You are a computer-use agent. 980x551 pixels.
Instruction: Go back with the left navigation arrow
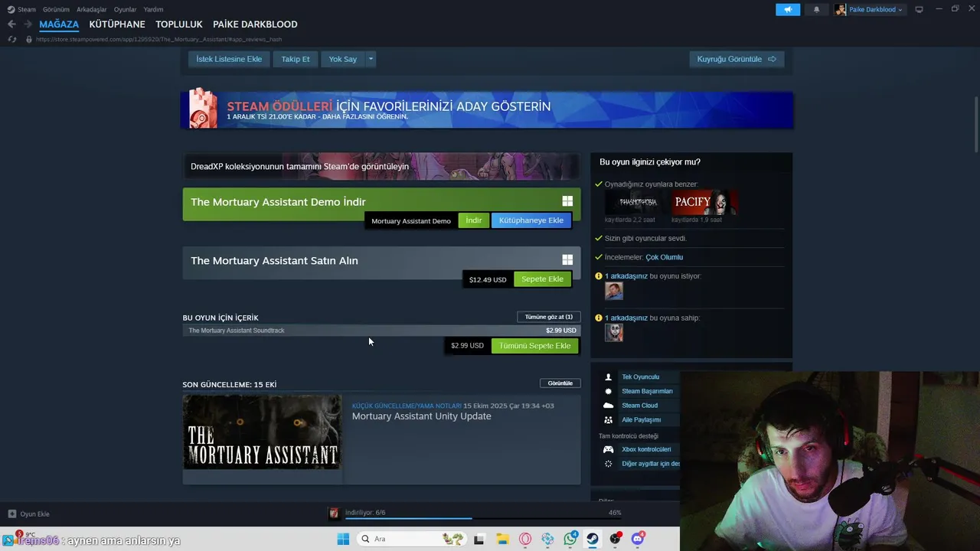tap(11, 24)
